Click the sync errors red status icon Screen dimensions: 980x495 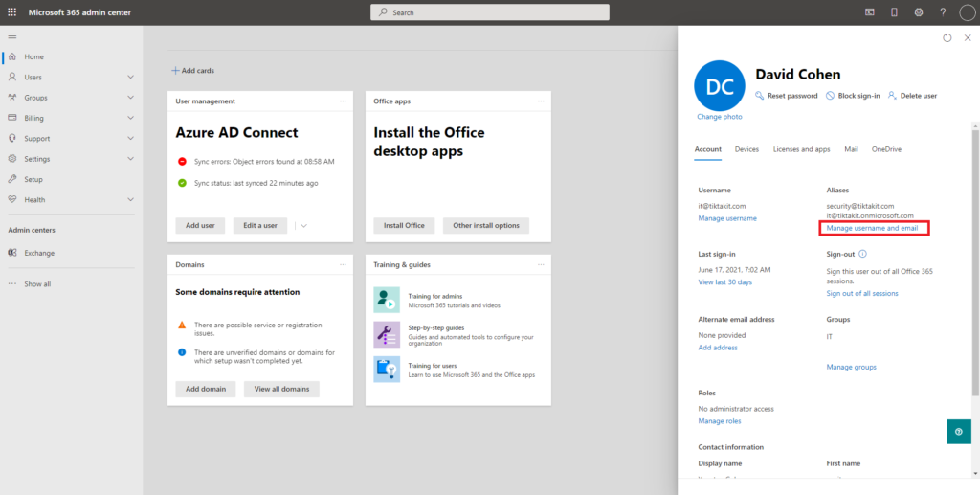(182, 161)
